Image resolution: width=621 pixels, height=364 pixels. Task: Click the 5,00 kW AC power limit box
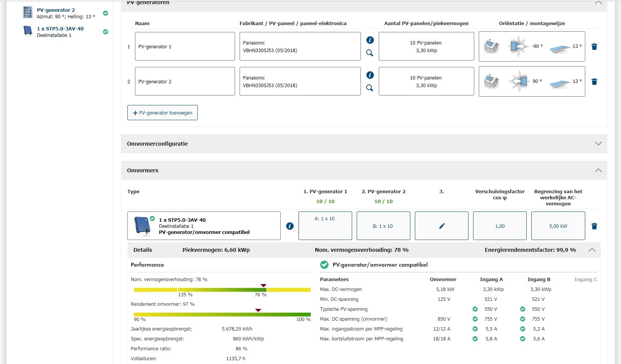pyautogui.click(x=558, y=226)
